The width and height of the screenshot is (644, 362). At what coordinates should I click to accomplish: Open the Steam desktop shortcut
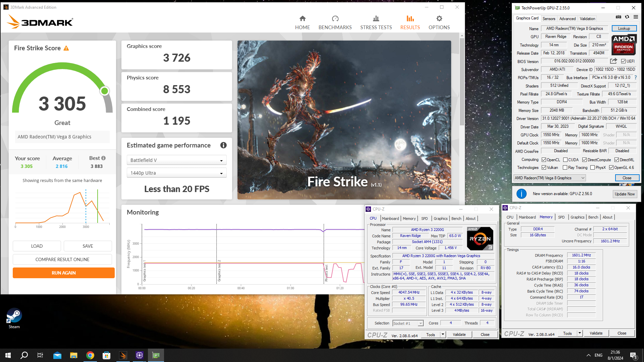(14, 318)
